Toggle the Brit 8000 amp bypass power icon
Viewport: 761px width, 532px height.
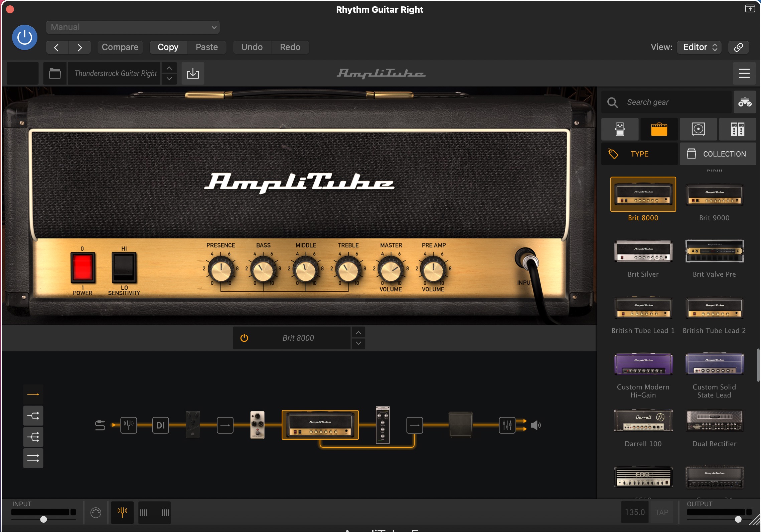point(244,338)
